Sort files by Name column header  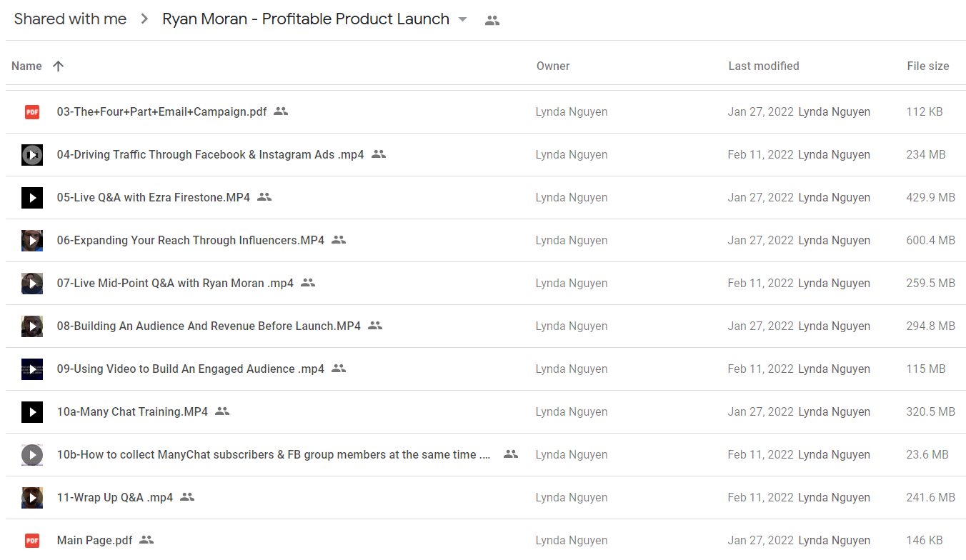[x=26, y=66]
